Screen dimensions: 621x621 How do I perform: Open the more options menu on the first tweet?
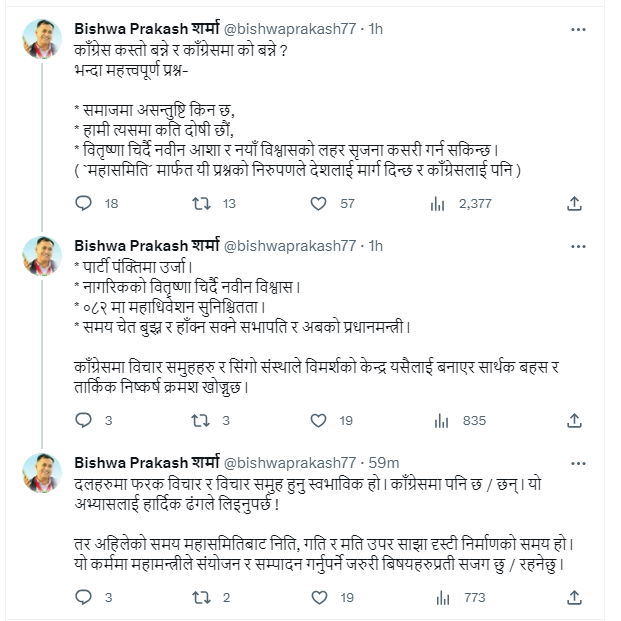(x=578, y=29)
